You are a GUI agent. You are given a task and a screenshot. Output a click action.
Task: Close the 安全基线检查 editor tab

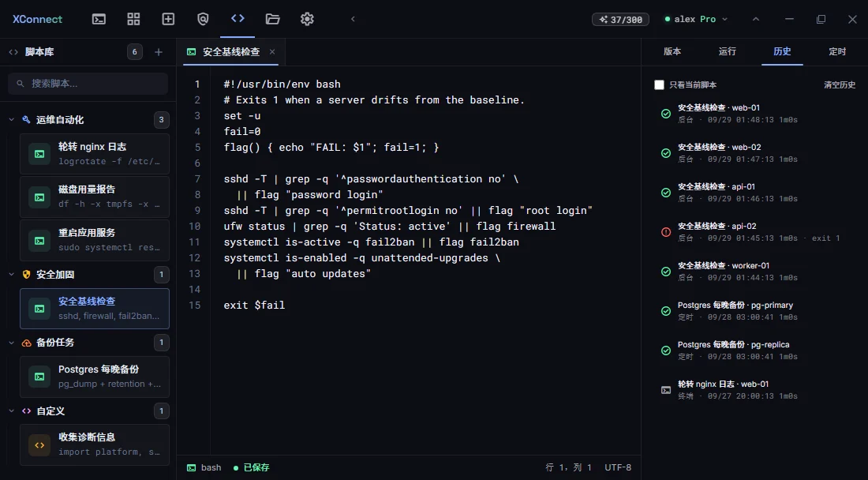pos(271,51)
